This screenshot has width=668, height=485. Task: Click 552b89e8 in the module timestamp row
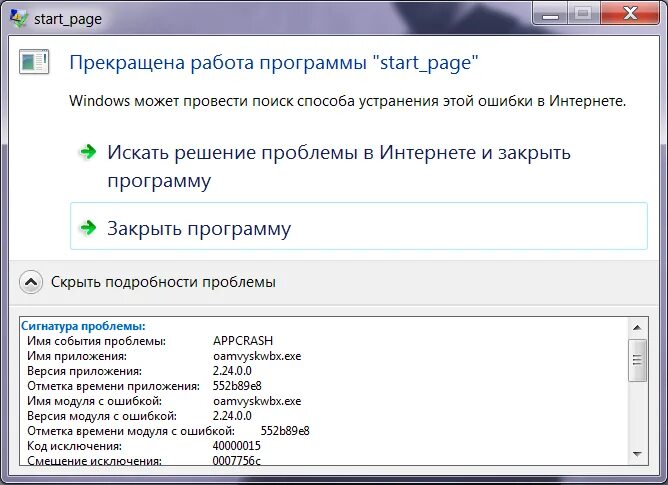[x=285, y=430]
